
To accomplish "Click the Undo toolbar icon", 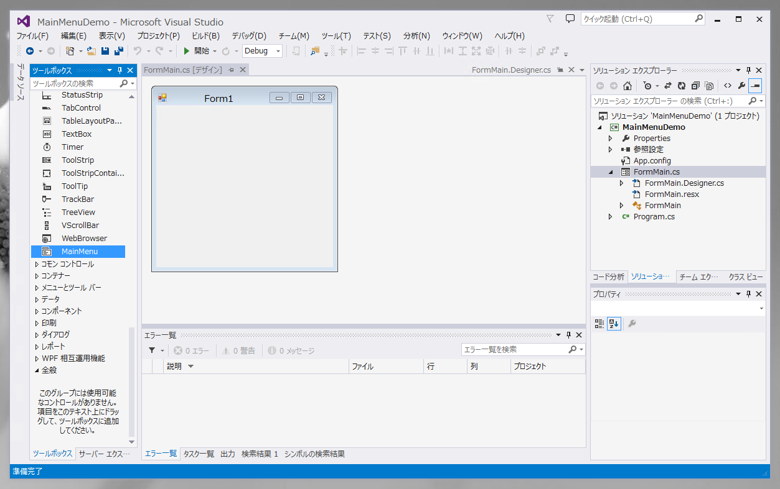I will (x=137, y=51).
